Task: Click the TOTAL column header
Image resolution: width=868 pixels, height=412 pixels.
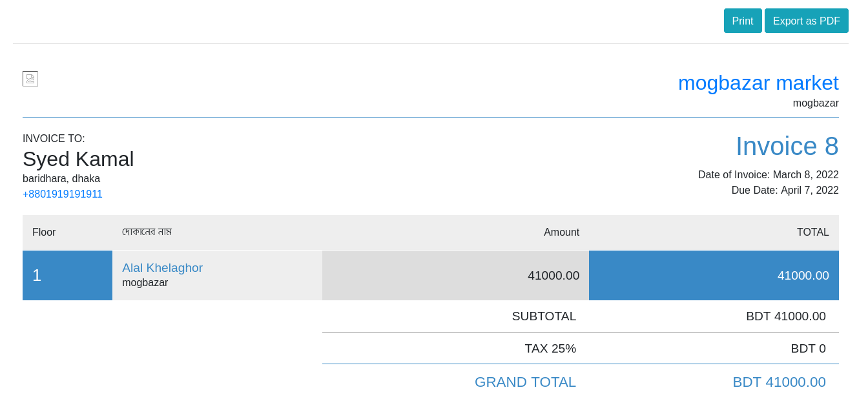Action: click(812, 232)
